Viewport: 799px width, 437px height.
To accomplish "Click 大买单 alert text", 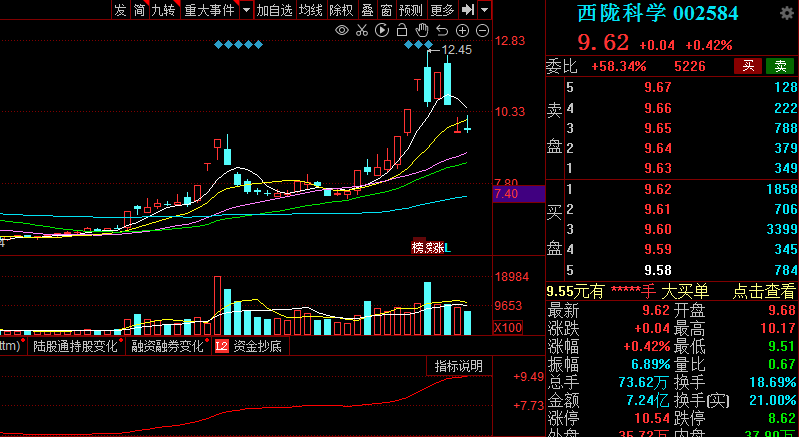I will 685,291.
